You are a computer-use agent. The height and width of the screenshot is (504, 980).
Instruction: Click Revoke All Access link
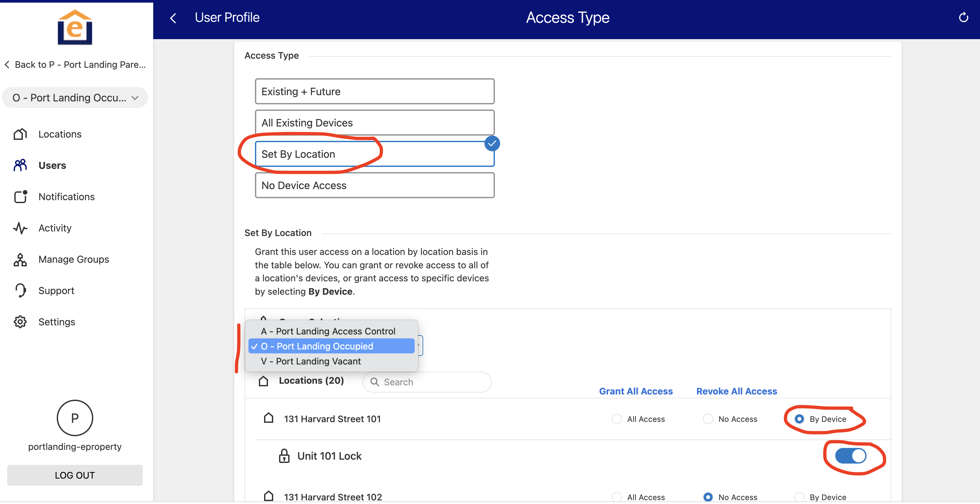[736, 391]
